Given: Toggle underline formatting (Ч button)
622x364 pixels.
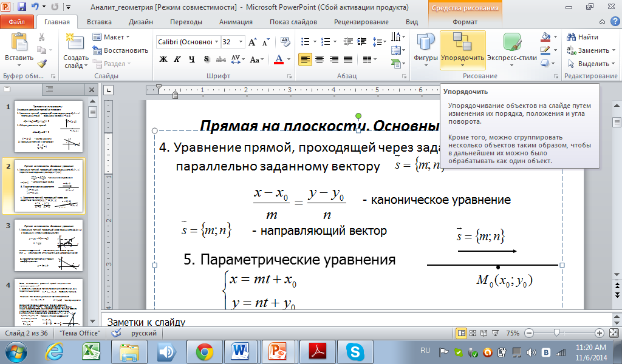Looking at the screenshot, I should click(192, 59).
